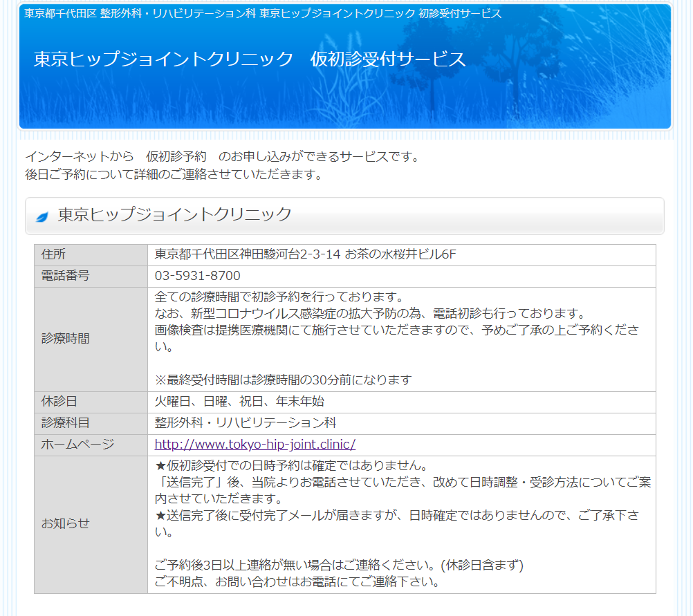Image resolution: width=693 pixels, height=616 pixels.
Task: Click department text 整形外科・リハビリテーション科
Action: (246, 423)
